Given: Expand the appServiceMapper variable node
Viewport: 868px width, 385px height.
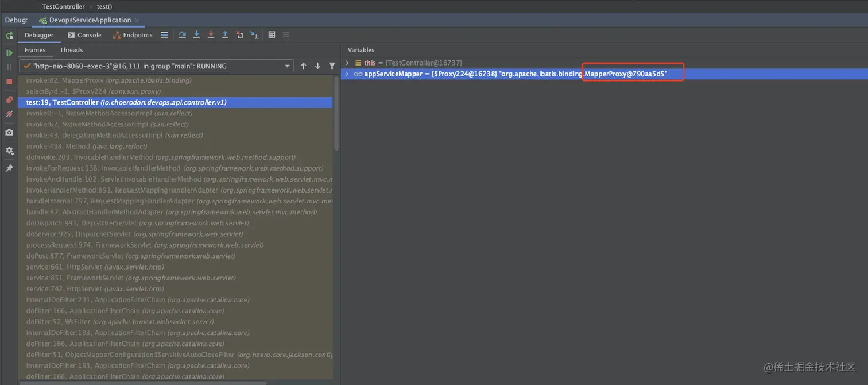Looking at the screenshot, I should coord(347,74).
